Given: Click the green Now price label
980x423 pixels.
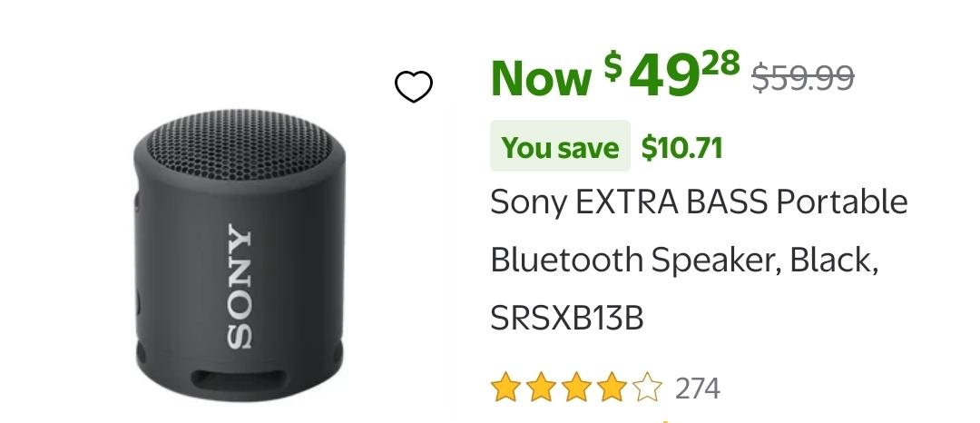Looking at the screenshot, I should [541, 78].
